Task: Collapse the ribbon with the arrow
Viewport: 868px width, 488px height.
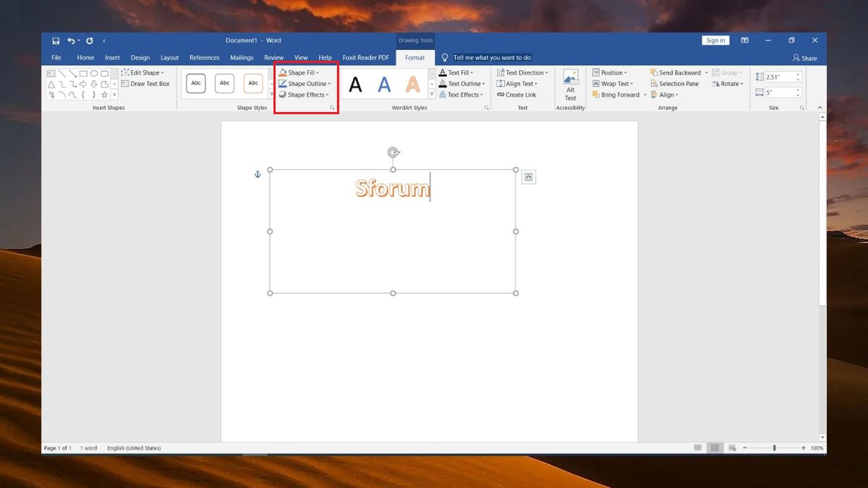Action: click(x=820, y=108)
